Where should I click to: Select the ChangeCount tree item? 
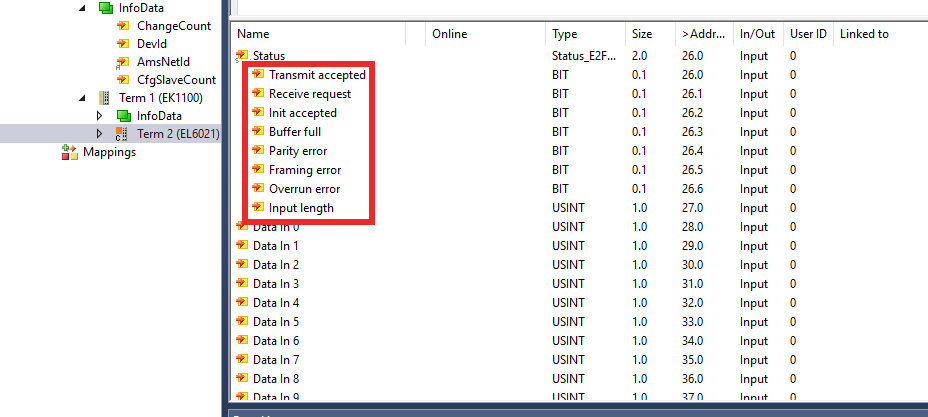tap(174, 25)
